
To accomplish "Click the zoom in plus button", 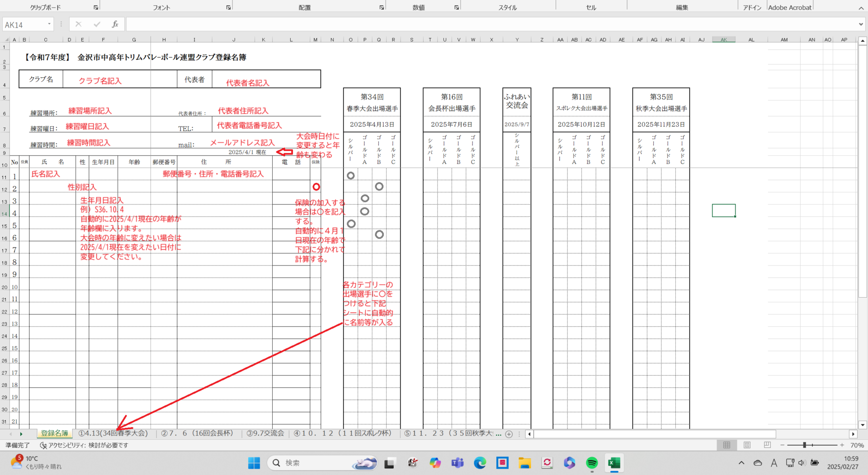I will 842,445.
